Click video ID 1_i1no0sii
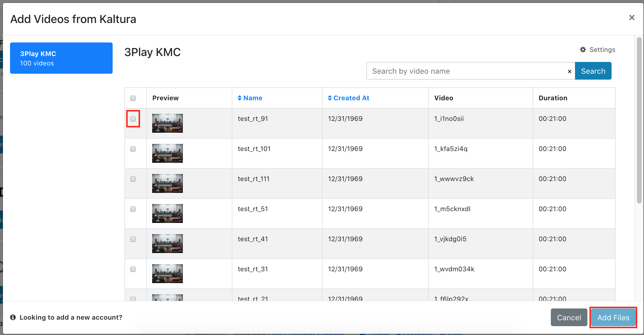 click(449, 119)
